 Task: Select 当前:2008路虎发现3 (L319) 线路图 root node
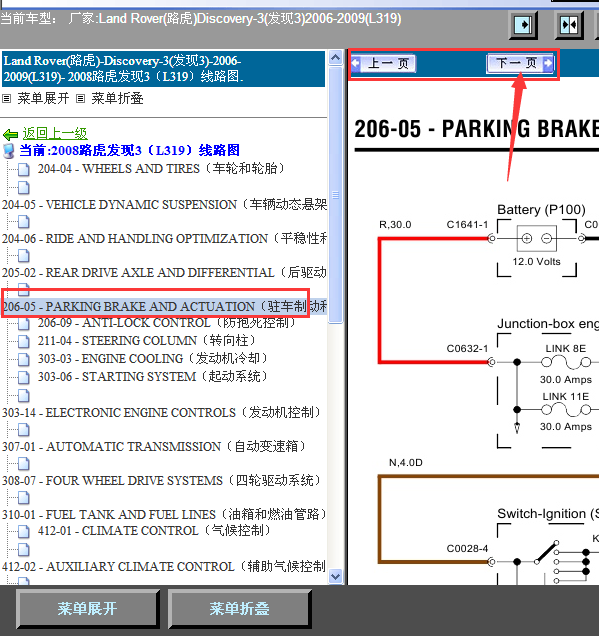[129, 150]
